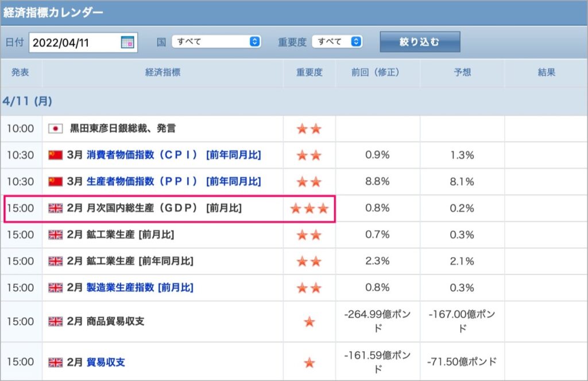Open the 貿易収支 link

click(x=106, y=362)
